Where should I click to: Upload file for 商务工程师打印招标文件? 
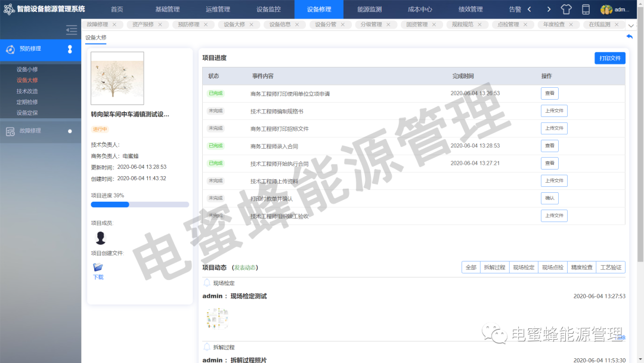click(x=554, y=128)
